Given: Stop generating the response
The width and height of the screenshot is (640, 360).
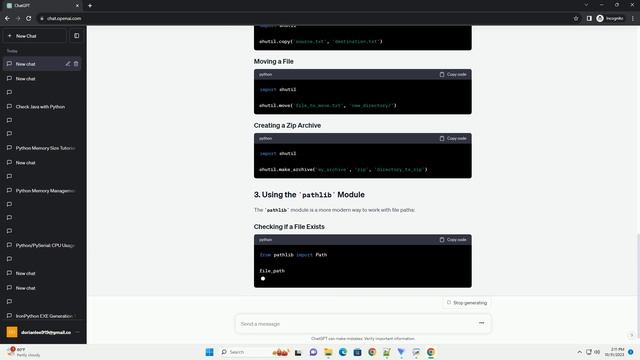Looking at the screenshot, I should coord(467,303).
